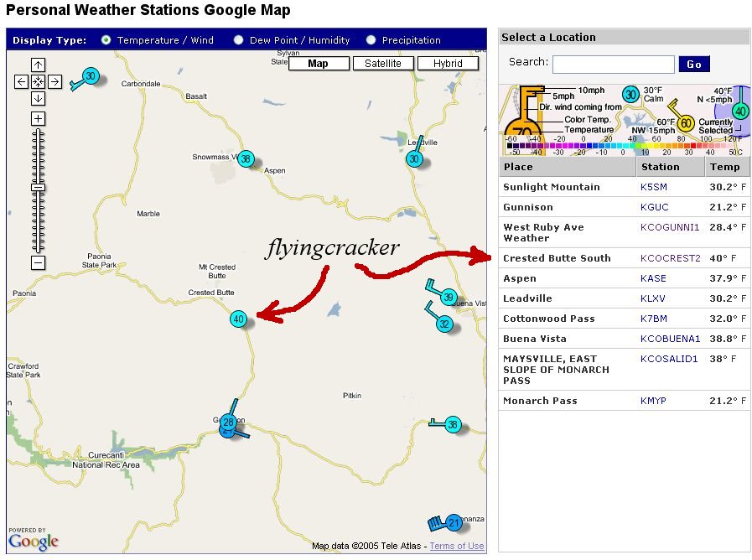752x560 pixels.
Task: Pan the map left with arrow button
Action: tap(21, 81)
